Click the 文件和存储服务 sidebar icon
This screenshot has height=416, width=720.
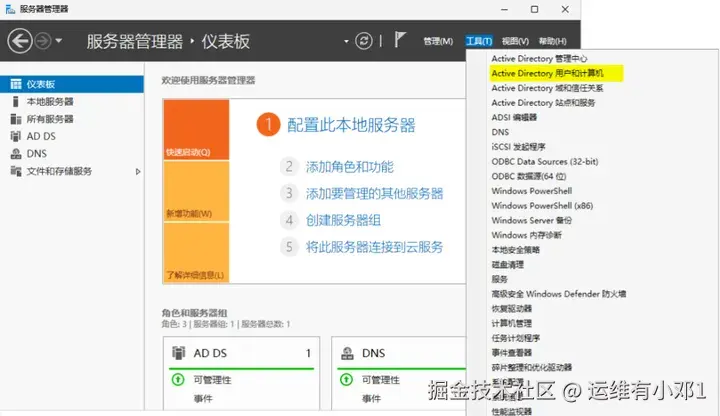[16, 171]
